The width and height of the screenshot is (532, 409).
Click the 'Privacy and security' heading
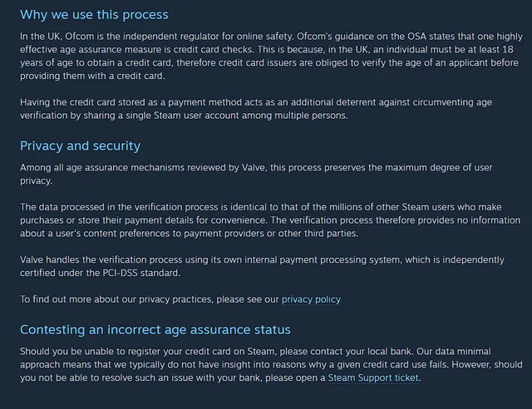tap(80, 146)
